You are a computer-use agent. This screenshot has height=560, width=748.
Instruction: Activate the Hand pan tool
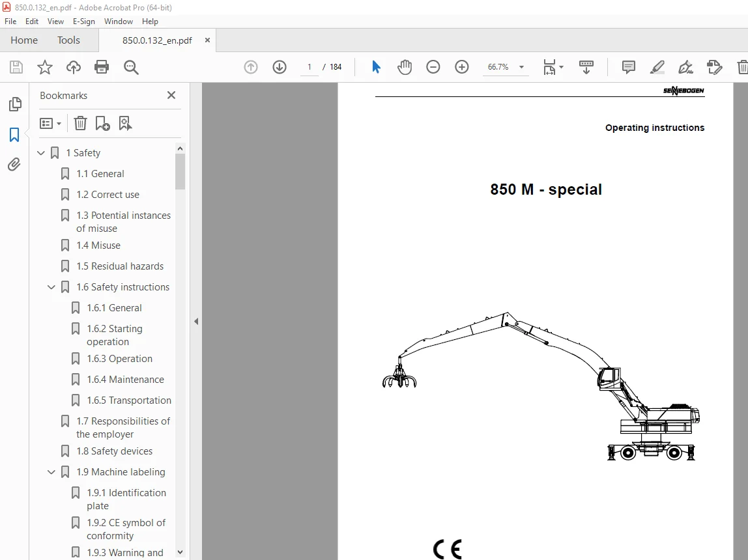[405, 67]
